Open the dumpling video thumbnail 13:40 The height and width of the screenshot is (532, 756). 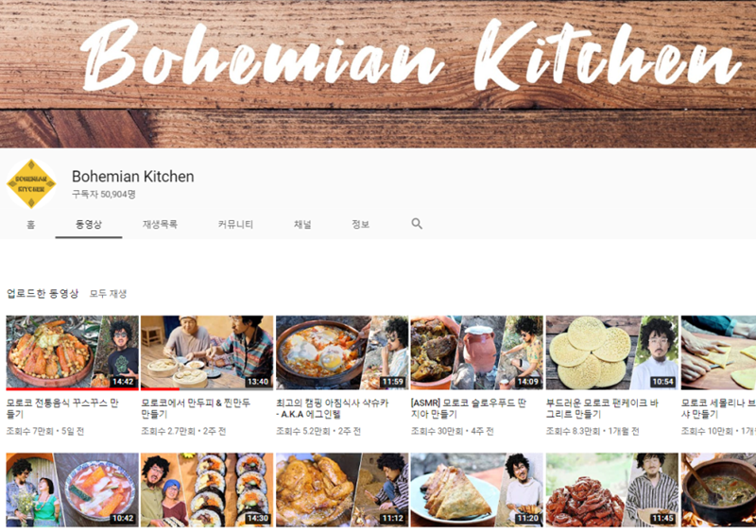[207, 352]
